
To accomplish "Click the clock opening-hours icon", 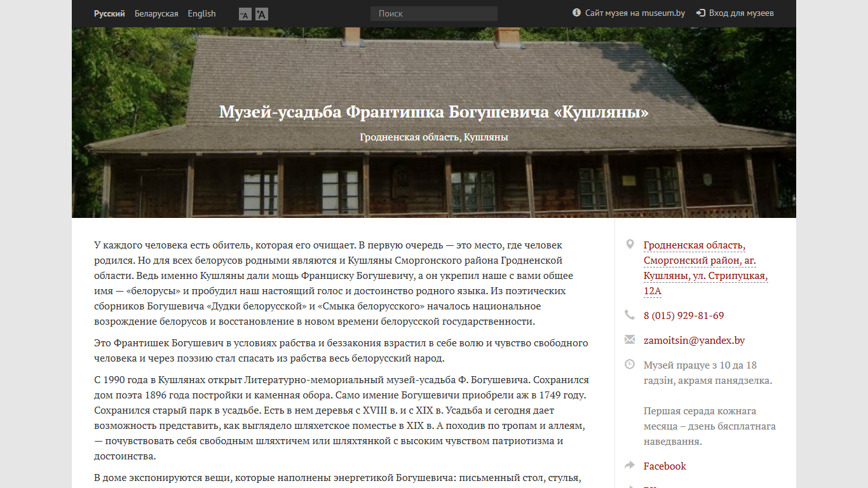I will pyautogui.click(x=630, y=364).
